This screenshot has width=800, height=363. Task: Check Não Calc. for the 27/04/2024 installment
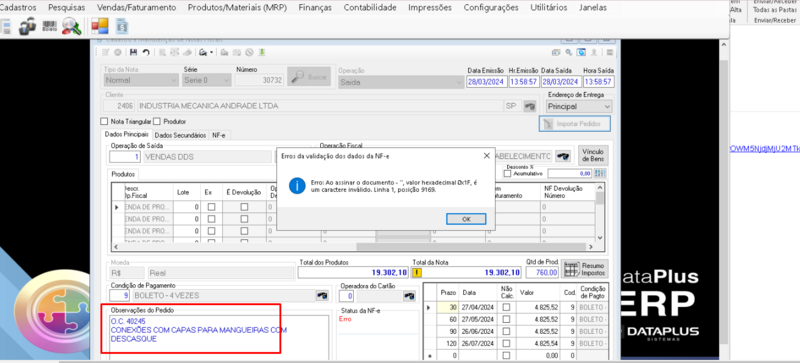pos(506,307)
